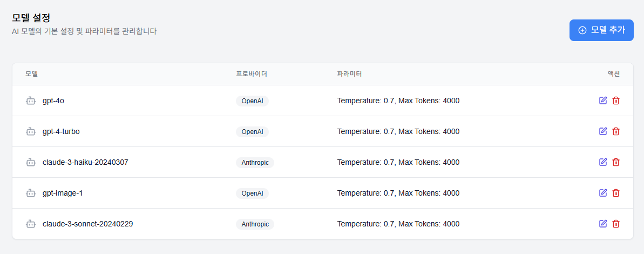644x254 pixels.
Task: Delete the gpt-4o model
Action: coord(616,101)
